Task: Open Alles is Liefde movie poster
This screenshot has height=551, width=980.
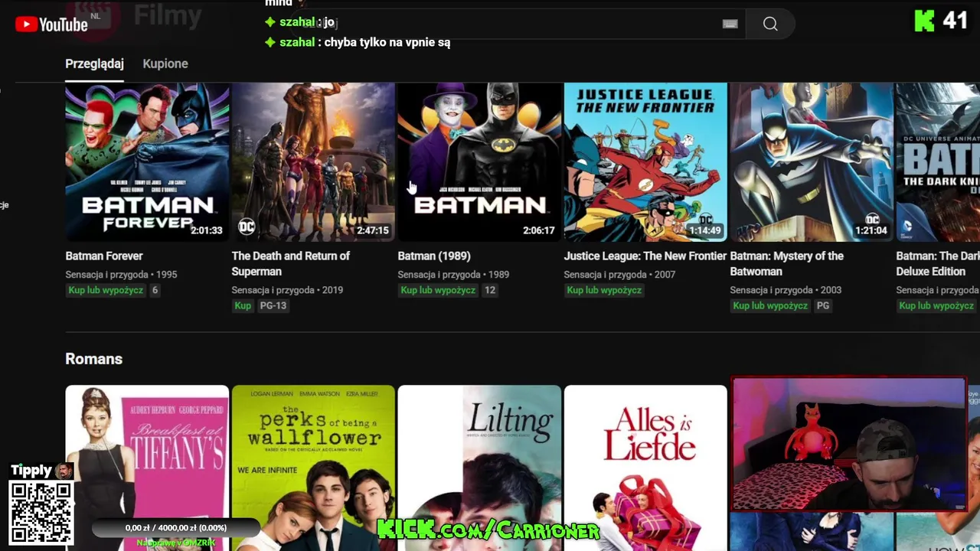Action: click(645, 468)
